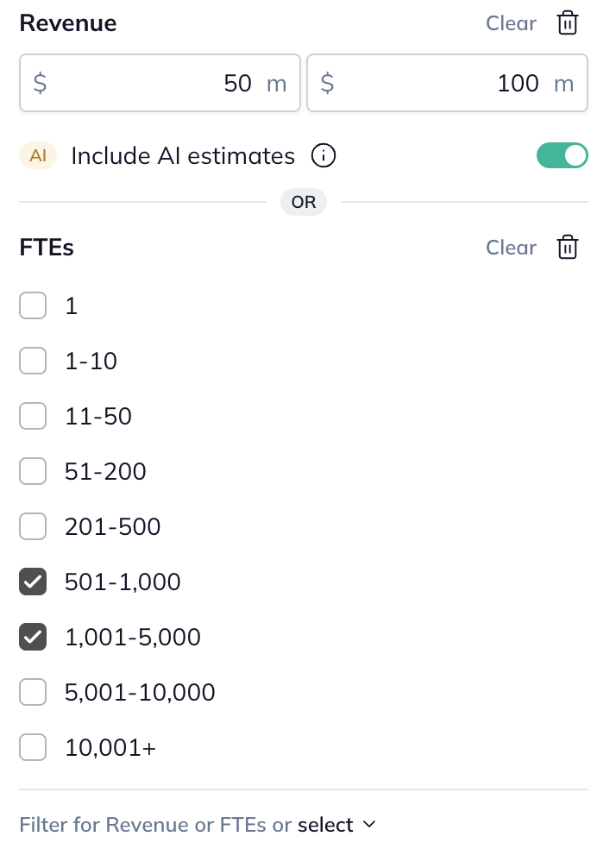Delete the FTEs filter with trash icon

(x=567, y=248)
